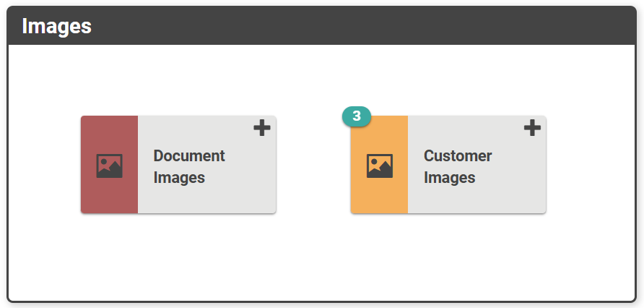This screenshot has width=644, height=308.
Task: Click empty white space between the two cards
Action: tap(313, 165)
